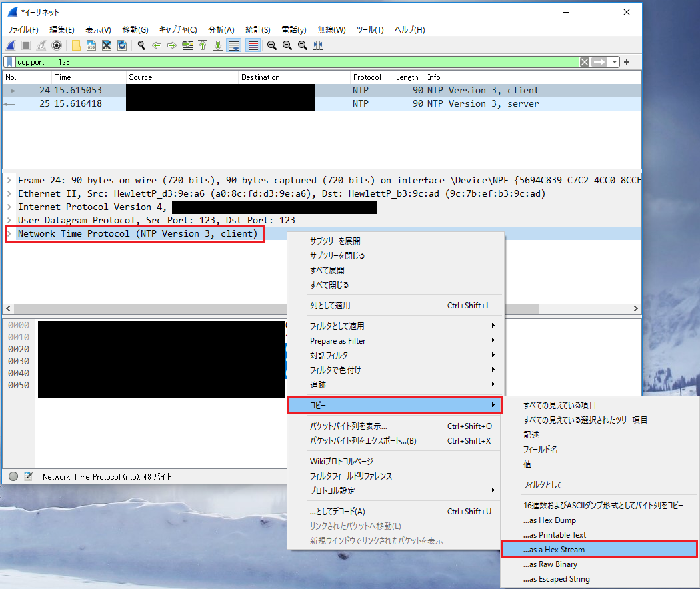
Task: Open the ツール(T) menu
Action: tap(369, 30)
